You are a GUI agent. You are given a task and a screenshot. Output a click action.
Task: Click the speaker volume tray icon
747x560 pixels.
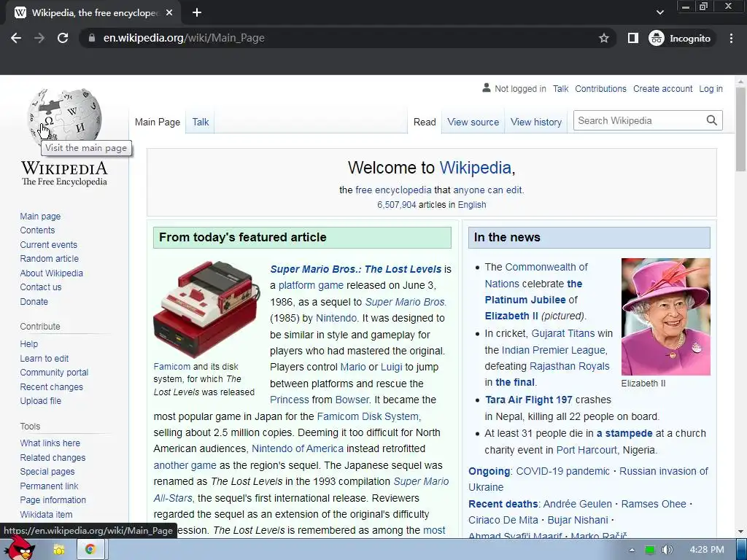667,550
